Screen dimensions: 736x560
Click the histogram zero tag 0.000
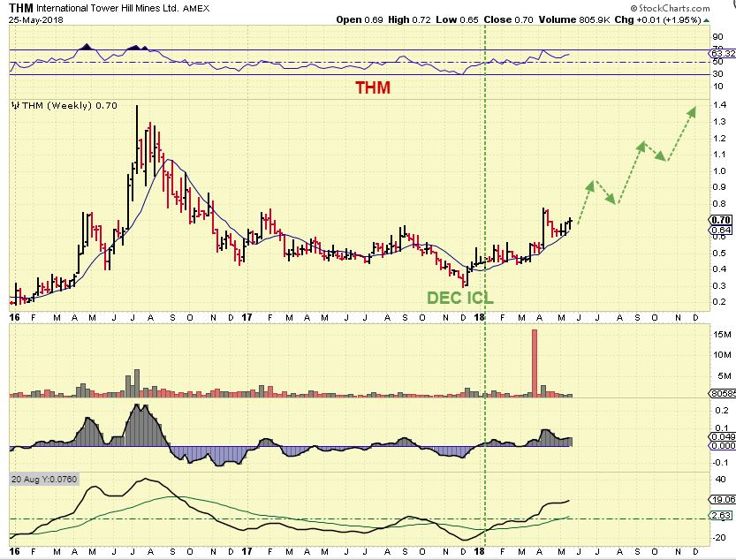[722, 445]
